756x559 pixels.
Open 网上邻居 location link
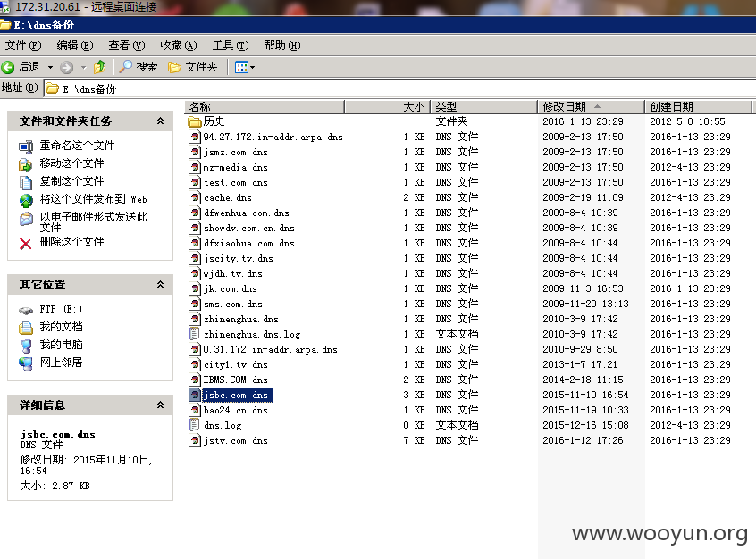tap(61, 363)
